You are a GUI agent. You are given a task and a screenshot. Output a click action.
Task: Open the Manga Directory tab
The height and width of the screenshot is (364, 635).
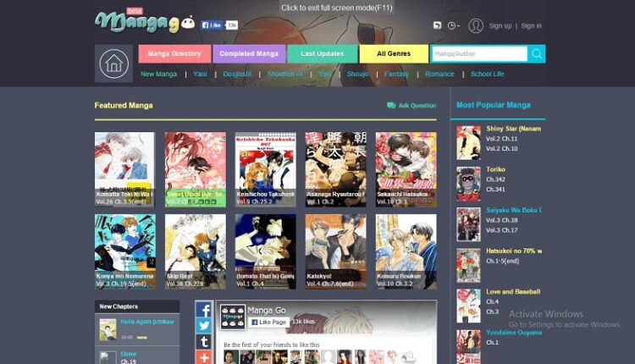point(174,54)
